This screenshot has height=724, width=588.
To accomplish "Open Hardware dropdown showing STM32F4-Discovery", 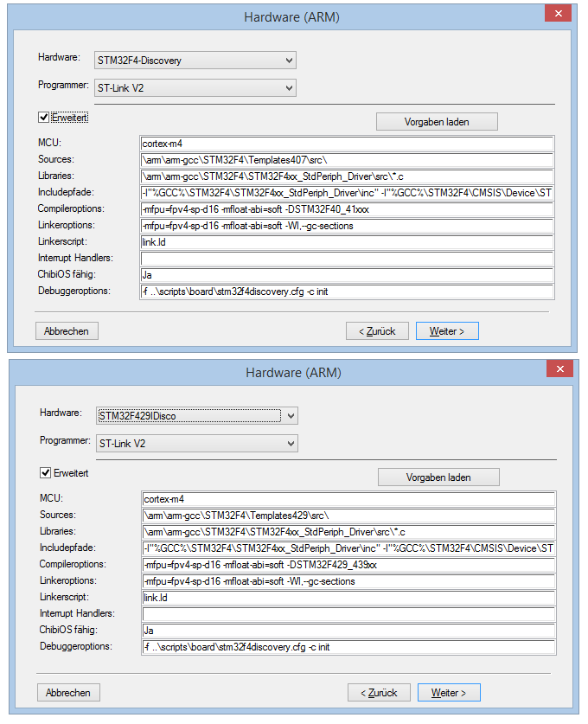I will 195,61.
